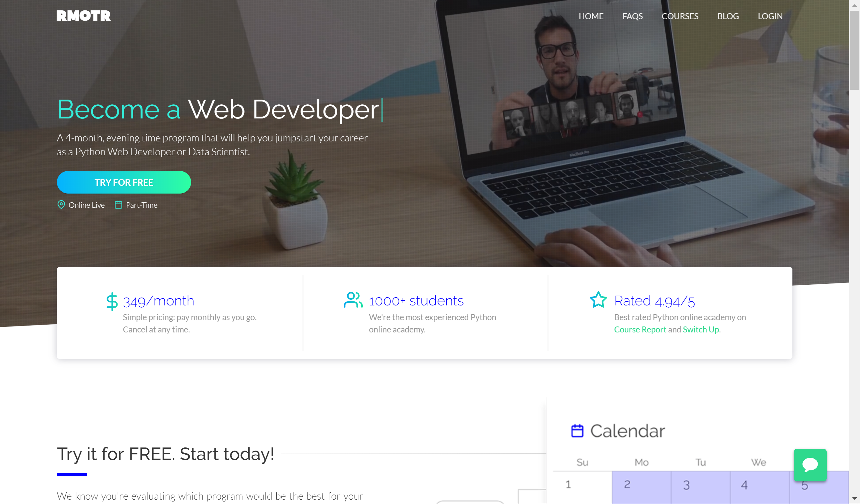The image size is (860, 504).
Task: Visit the BLOG page
Action: tap(728, 16)
